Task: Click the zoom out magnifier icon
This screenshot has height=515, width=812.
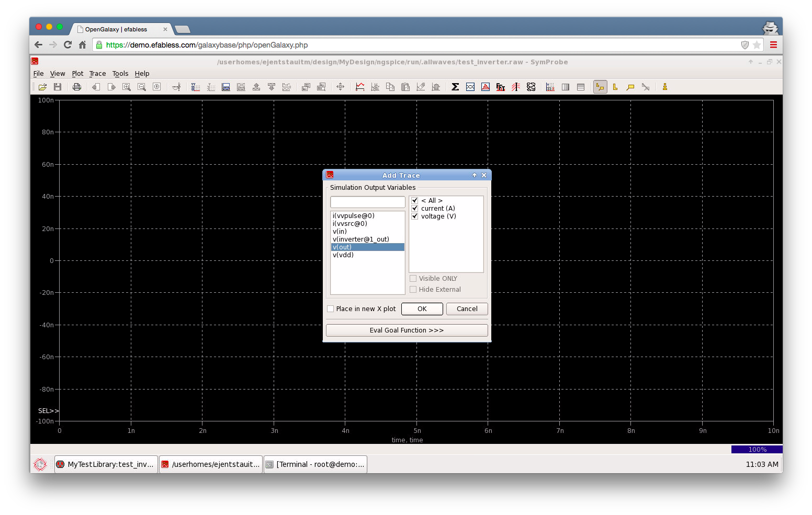Action: click(x=142, y=87)
